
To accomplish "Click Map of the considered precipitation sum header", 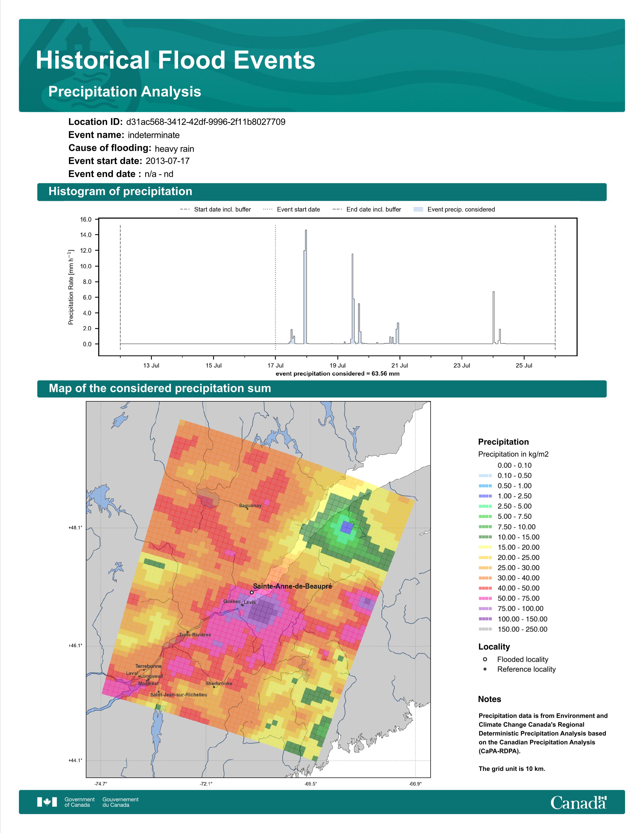I will click(x=160, y=388).
